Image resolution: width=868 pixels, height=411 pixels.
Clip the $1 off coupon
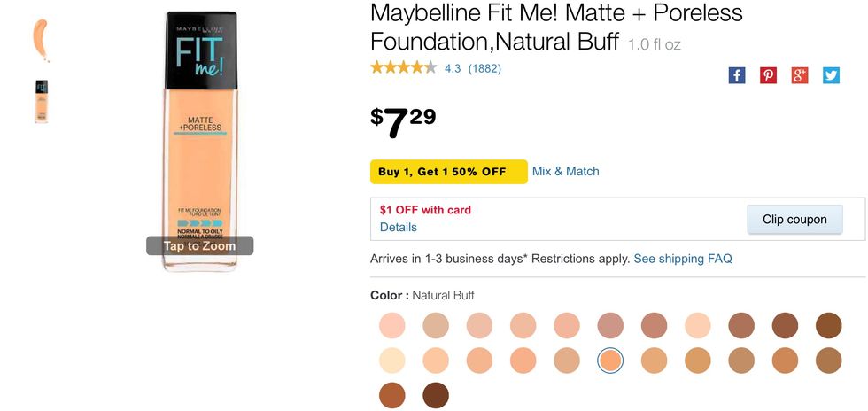[x=794, y=220]
